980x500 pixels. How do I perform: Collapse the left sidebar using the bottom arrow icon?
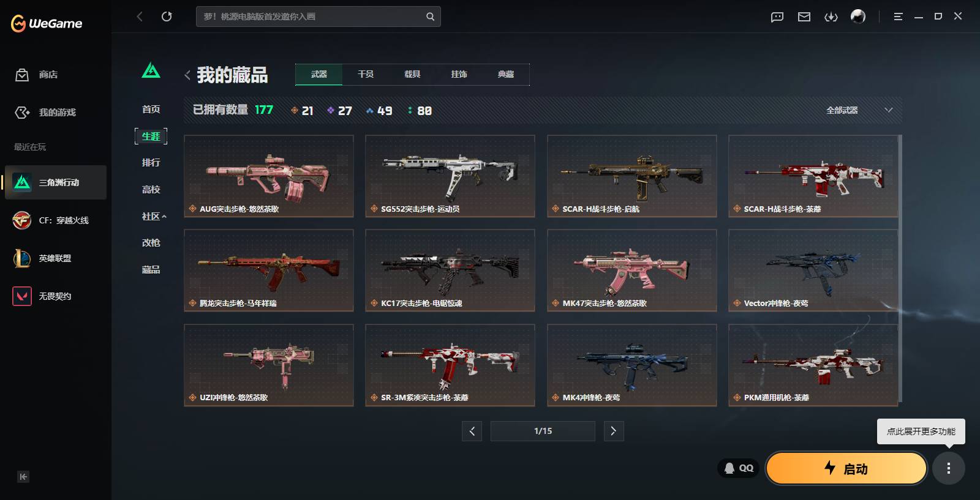23,477
